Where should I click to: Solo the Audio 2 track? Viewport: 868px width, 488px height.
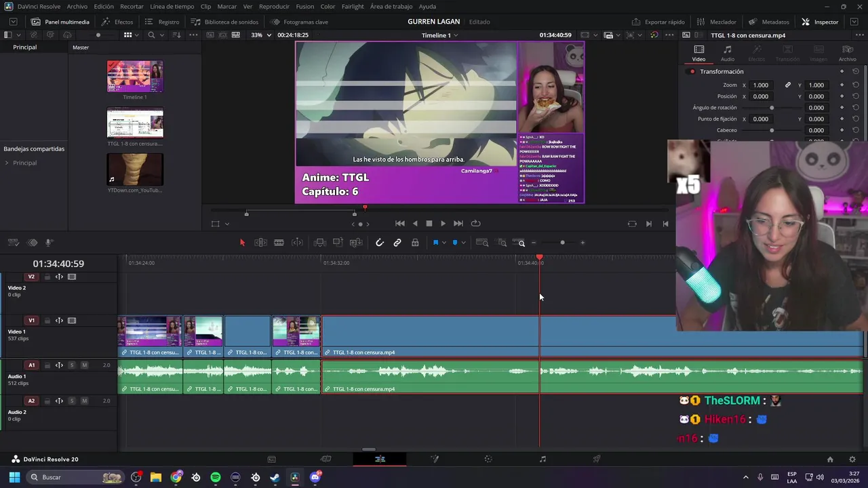point(71,401)
